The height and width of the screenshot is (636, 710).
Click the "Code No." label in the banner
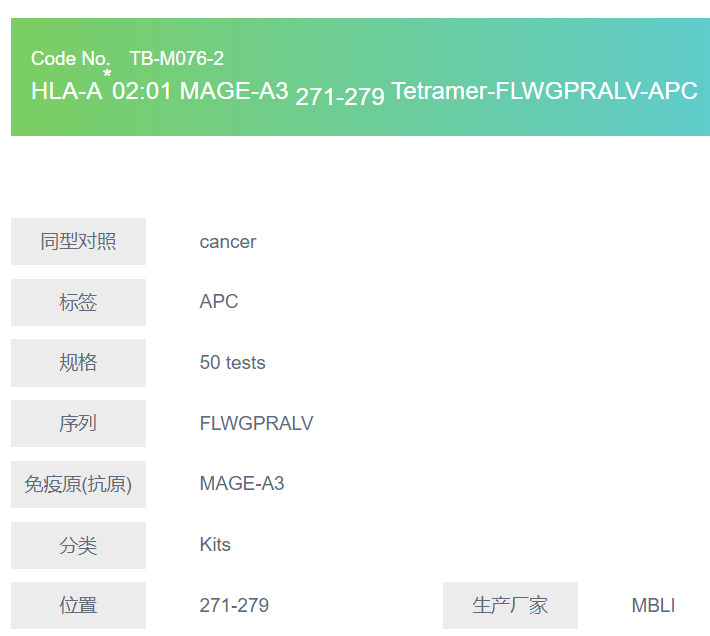[70, 59]
